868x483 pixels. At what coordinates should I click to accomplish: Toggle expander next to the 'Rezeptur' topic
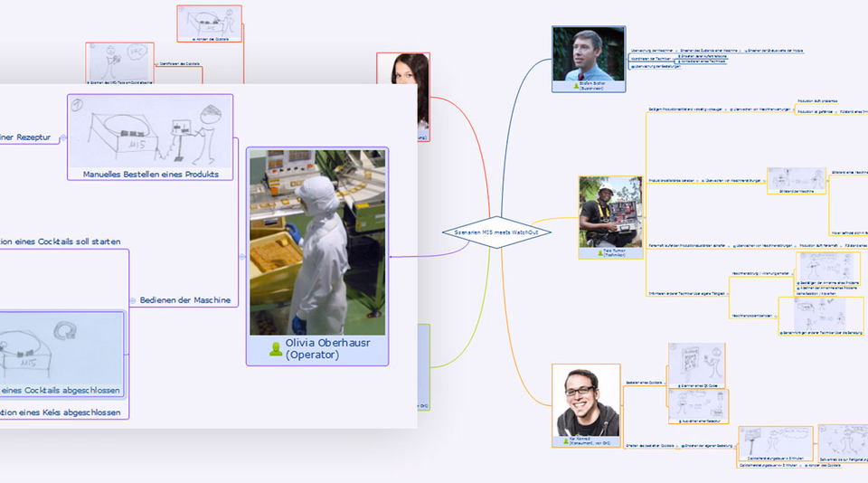(x=63, y=137)
